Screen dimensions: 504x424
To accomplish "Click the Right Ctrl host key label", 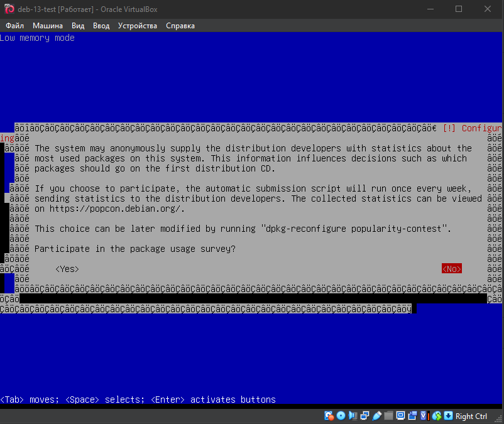I will pos(471,416).
